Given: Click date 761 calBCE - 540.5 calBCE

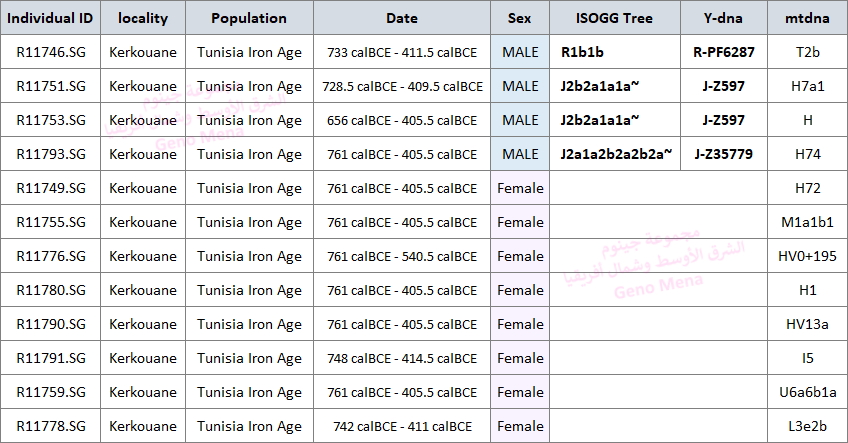Looking at the screenshot, I should [x=402, y=256].
